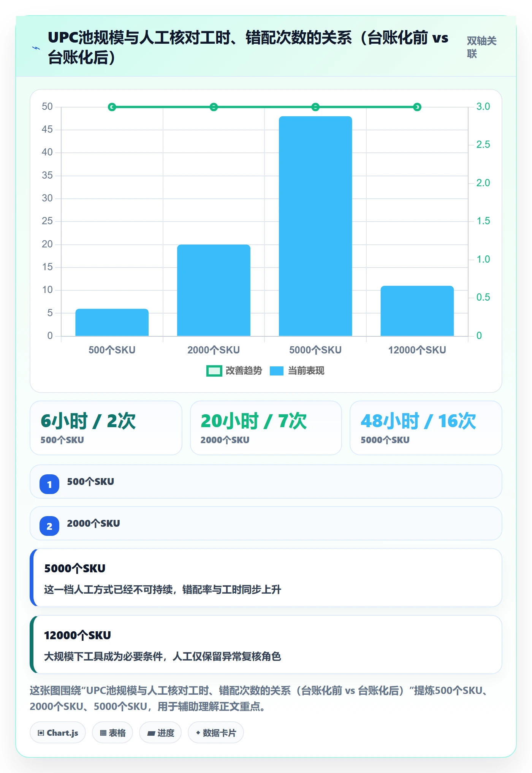Click the lightning bolt icon beside the title
532x773 pixels.
coord(36,48)
